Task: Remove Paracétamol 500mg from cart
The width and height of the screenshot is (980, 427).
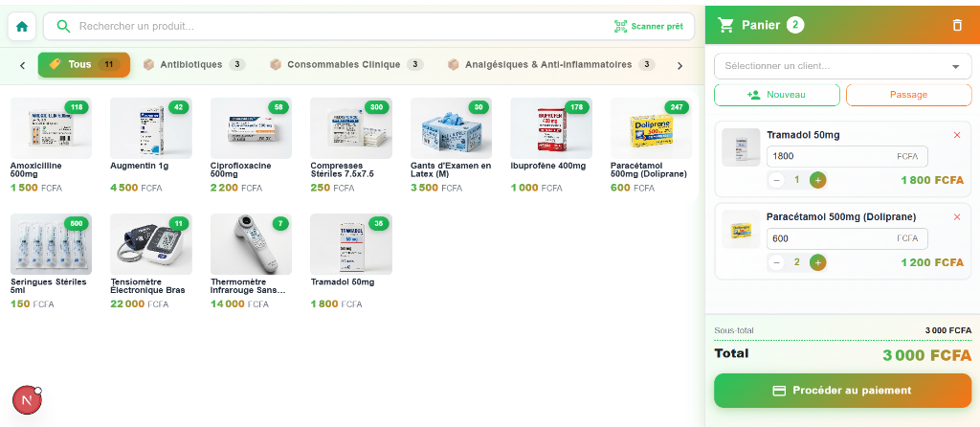Action: point(957,217)
